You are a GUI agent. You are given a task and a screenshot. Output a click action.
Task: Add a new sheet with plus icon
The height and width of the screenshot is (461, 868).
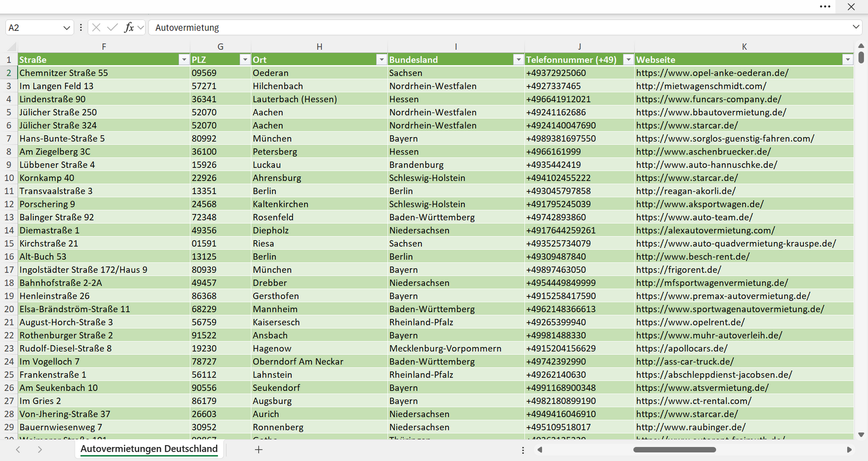click(x=258, y=449)
